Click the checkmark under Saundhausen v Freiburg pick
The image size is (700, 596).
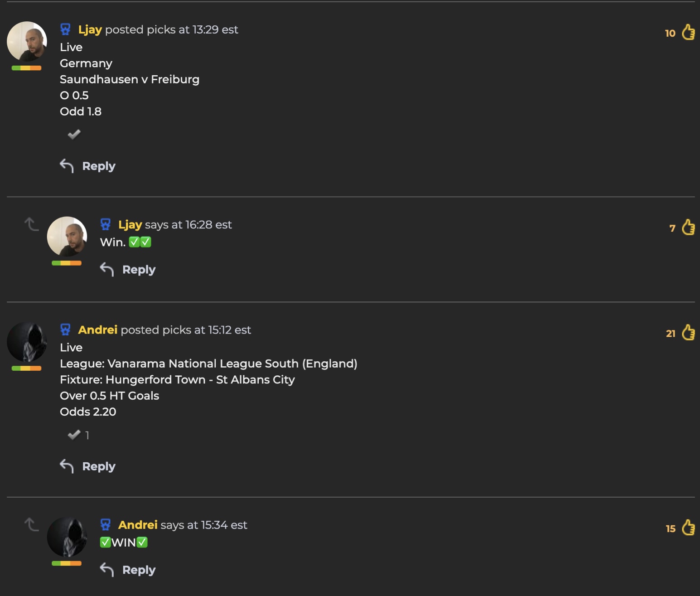[74, 134]
